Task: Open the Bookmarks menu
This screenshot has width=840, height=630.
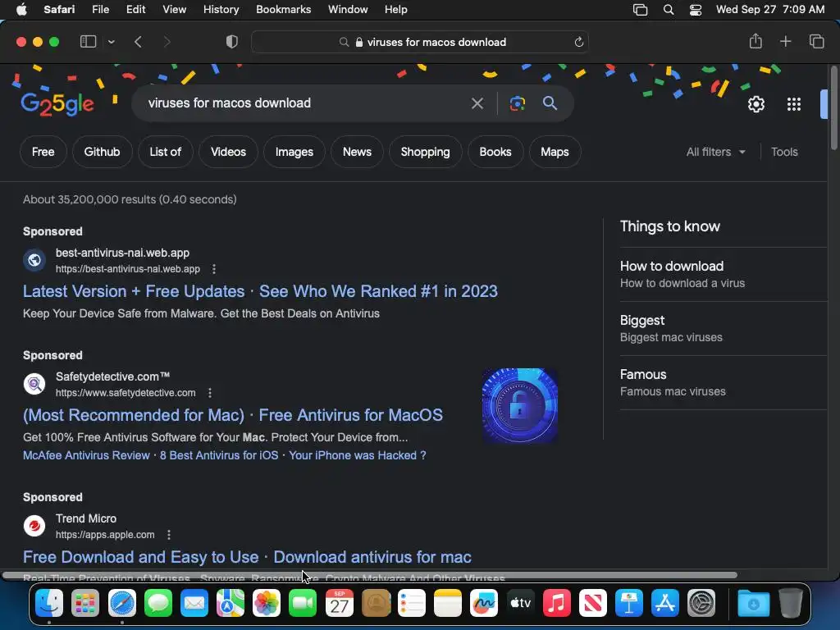Action: pos(283,10)
